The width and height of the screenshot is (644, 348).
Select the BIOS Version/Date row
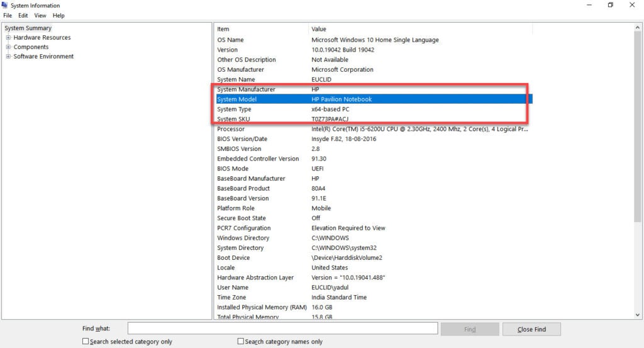(374, 139)
